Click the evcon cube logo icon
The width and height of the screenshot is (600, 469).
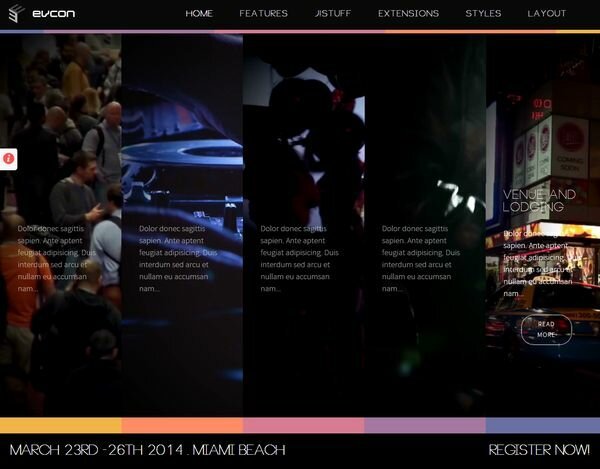click(16, 13)
